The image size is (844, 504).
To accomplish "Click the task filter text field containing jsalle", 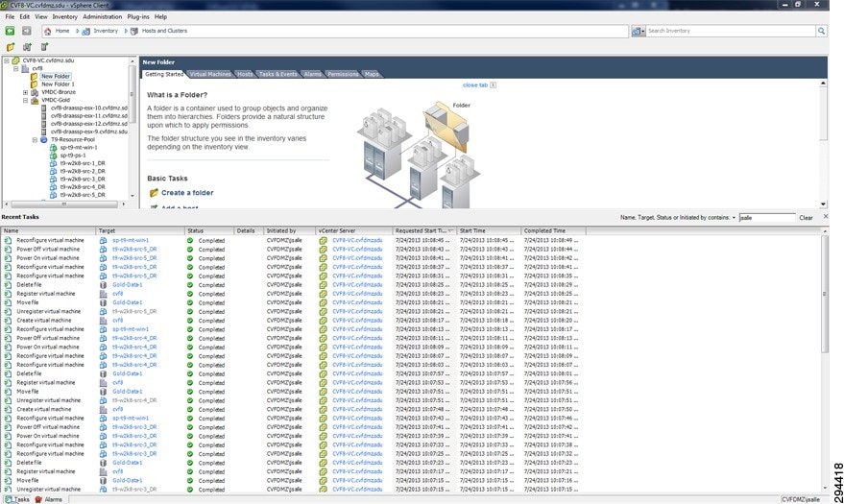I will [766, 218].
